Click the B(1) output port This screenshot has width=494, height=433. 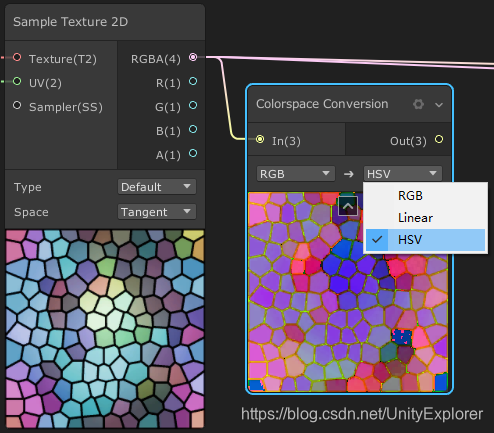coord(193,129)
